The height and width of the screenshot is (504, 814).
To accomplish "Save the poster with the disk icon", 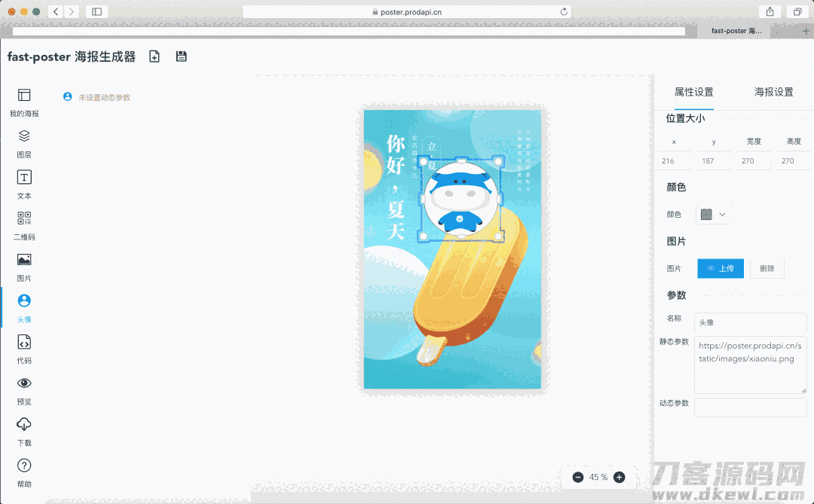I will [x=181, y=57].
